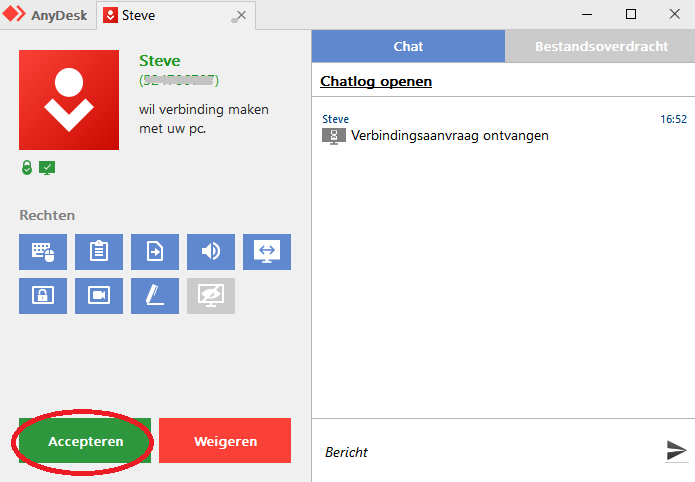Screen dimensions: 695x482
Task: Click the Accepteren button
Action: tap(85, 441)
